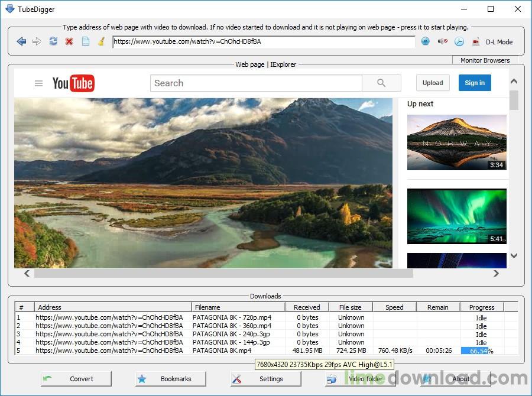Open the Norway video thumbnail

457,142
